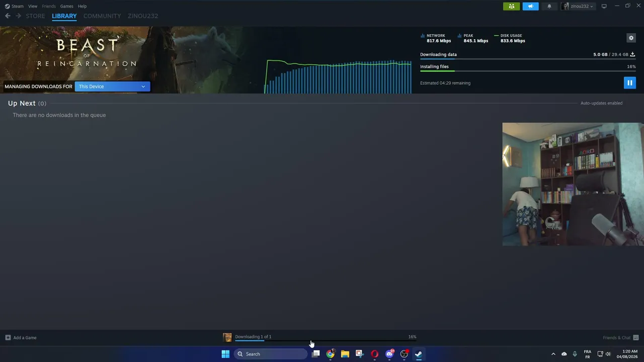
Task: Click the 5.0 GB / 29.4 GB size text
Action: pyautogui.click(x=610, y=54)
